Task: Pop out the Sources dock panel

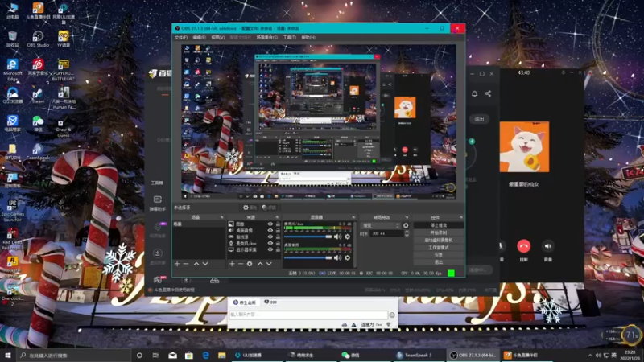Action: (x=277, y=217)
